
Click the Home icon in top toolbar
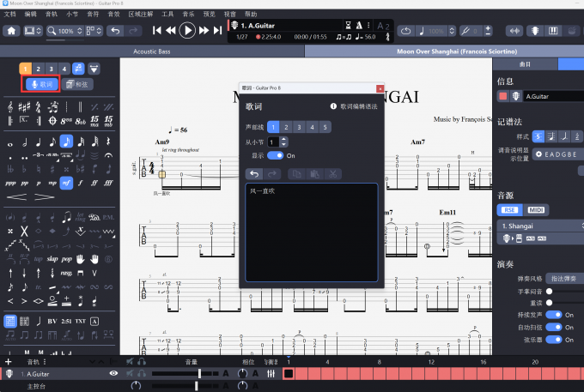[12, 31]
